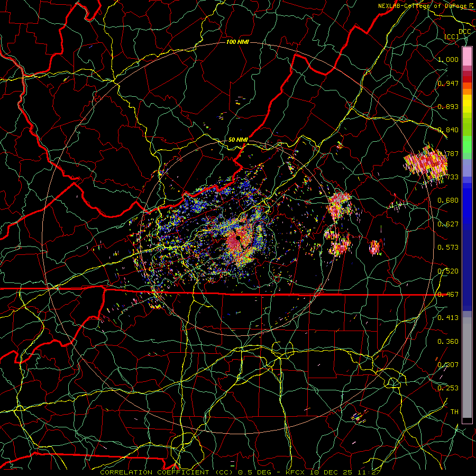Click the 0.573 scale value
Image resolution: width=476 pixels, height=476 pixels.
pyautogui.click(x=448, y=248)
